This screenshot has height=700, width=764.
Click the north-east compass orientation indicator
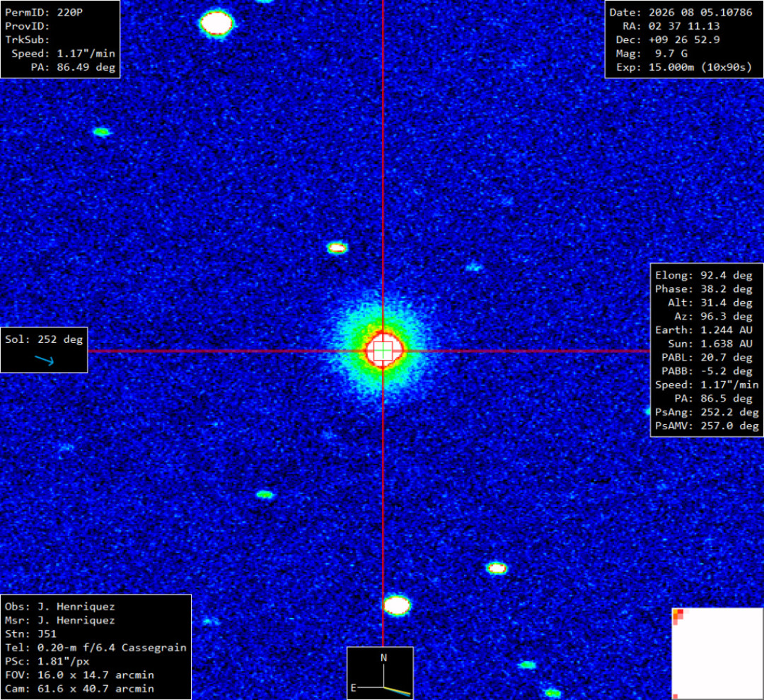tap(380, 673)
